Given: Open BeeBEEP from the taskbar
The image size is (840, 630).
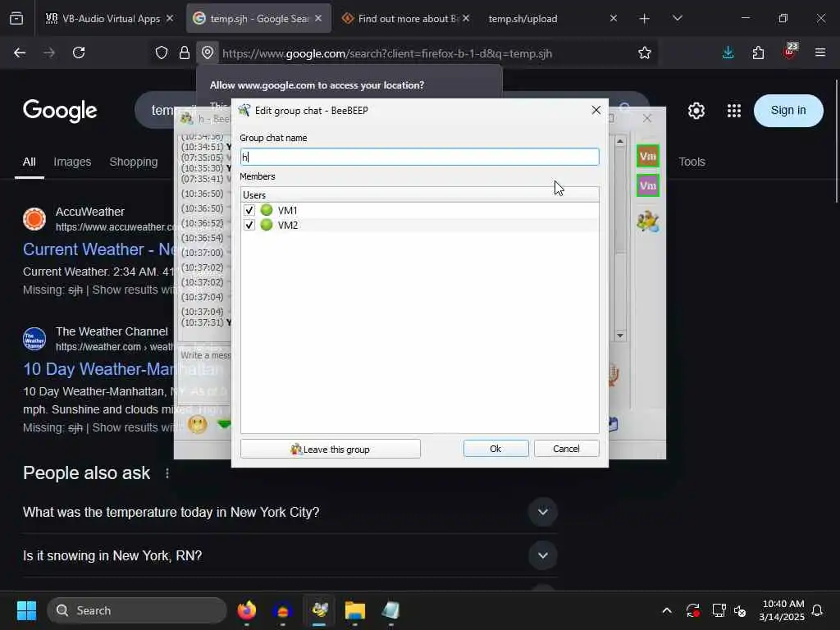Looking at the screenshot, I should click(x=319, y=610).
